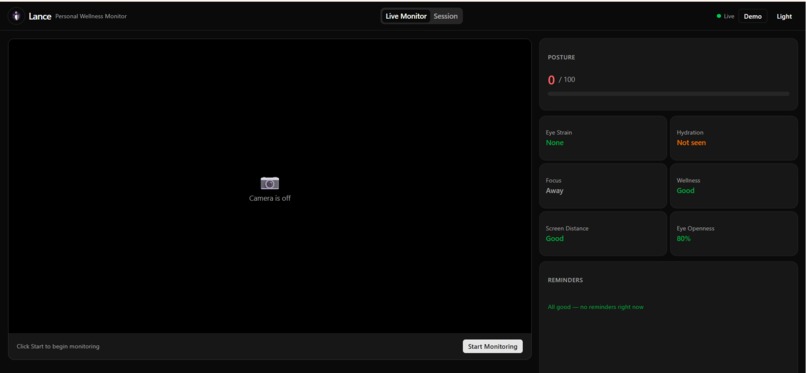Toggle the Light theme button
Viewport: 806px width, 373px height.
pos(784,16)
